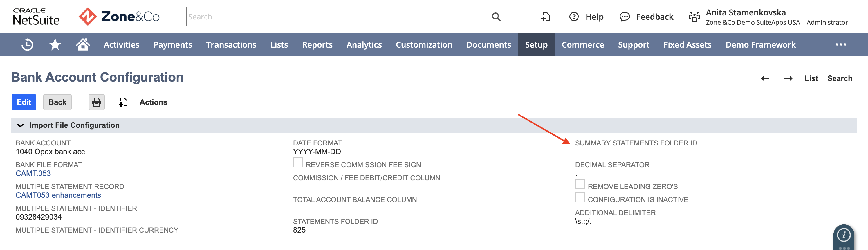This screenshot has height=250, width=868.
Task: Open the Reports menu
Action: [317, 44]
